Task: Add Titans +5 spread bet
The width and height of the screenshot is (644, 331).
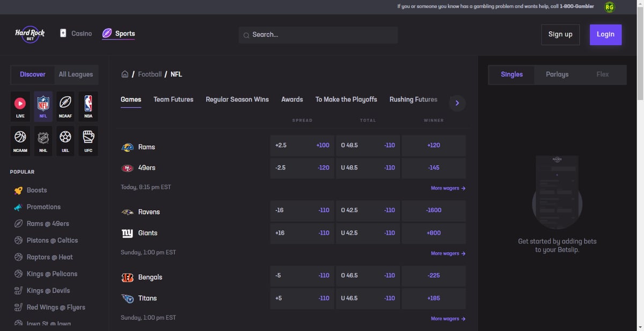Action: [302, 298]
